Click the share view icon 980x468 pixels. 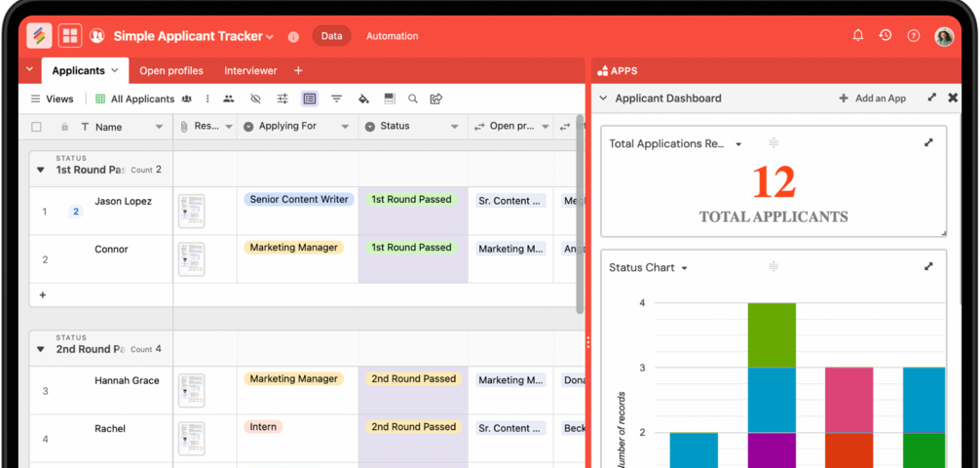[x=436, y=99]
